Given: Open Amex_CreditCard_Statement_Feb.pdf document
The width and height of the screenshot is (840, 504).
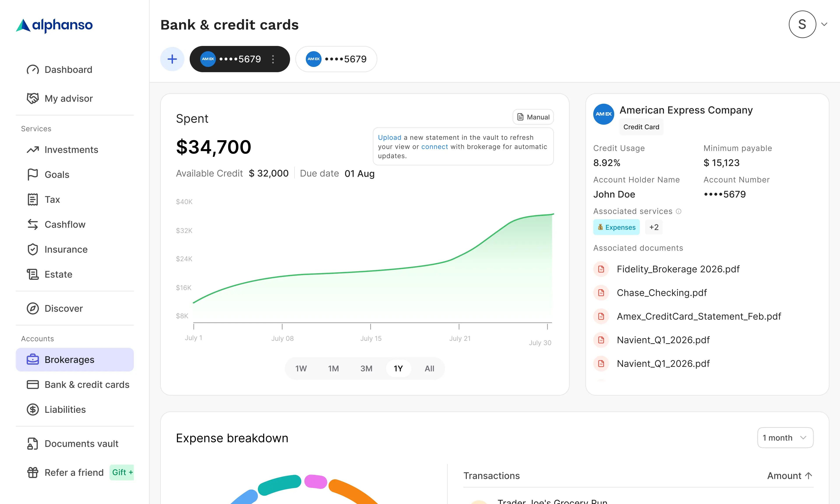Looking at the screenshot, I should click(699, 316).
